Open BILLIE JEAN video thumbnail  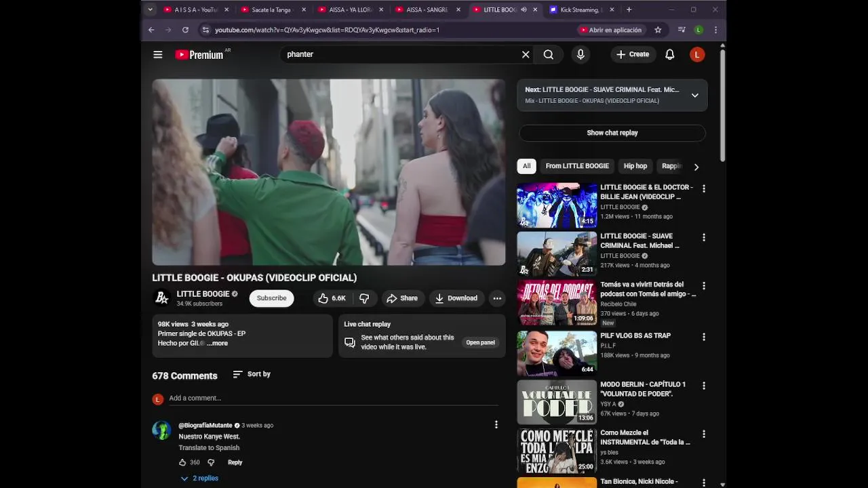557,205
